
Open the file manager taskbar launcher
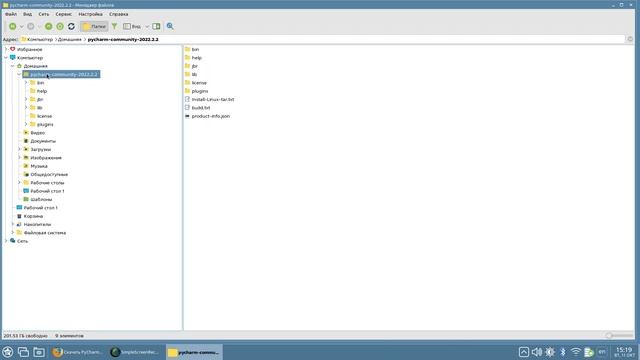39,352
